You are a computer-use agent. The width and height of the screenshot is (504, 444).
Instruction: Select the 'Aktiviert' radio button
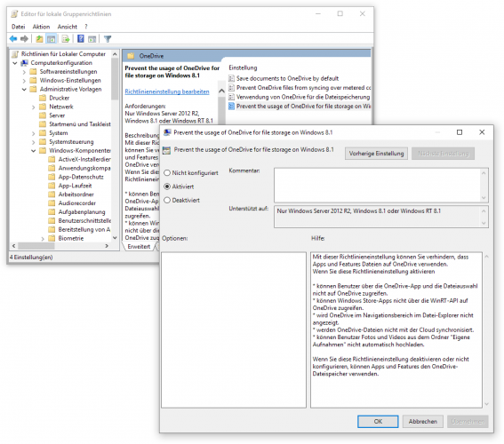pyautogui.click(x=167, y=186)
